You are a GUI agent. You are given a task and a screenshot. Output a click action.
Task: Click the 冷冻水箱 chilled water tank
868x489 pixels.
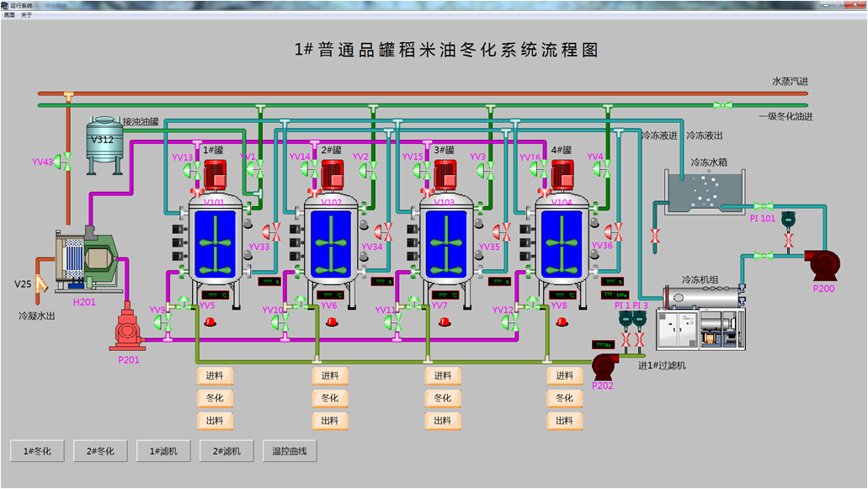706,191
